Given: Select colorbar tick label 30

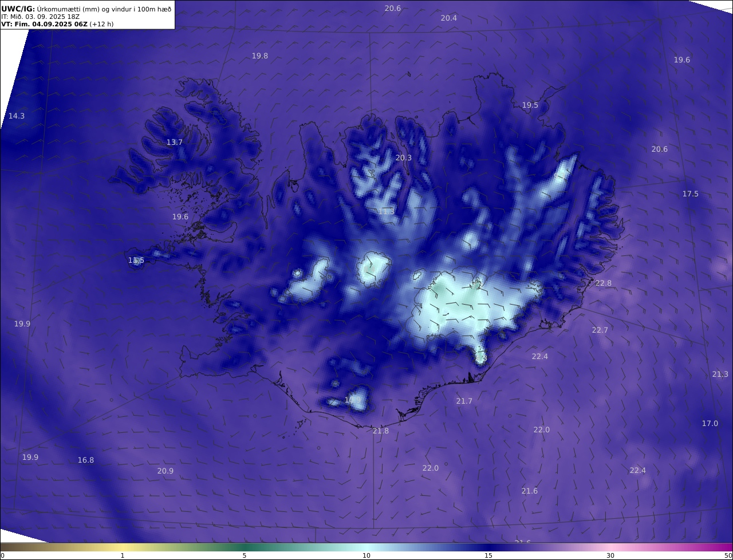Looking at the screenshot, I should click(610, 555).
